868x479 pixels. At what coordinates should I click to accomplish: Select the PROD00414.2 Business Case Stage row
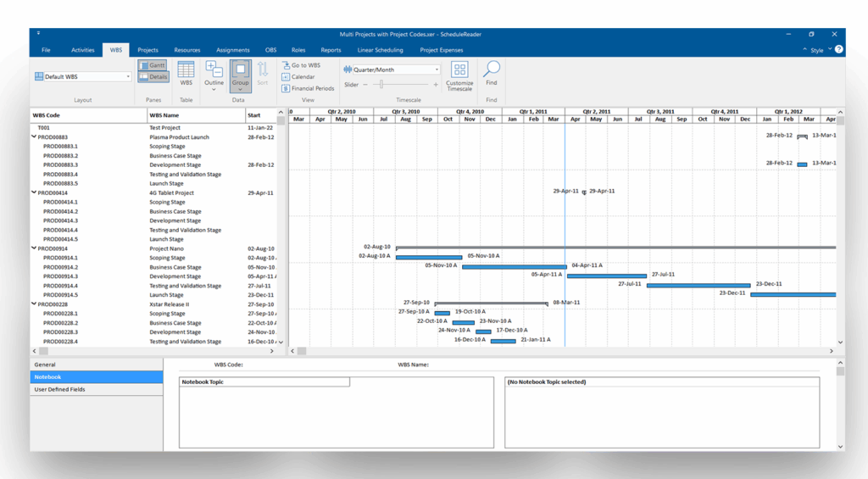click(153, 212)
